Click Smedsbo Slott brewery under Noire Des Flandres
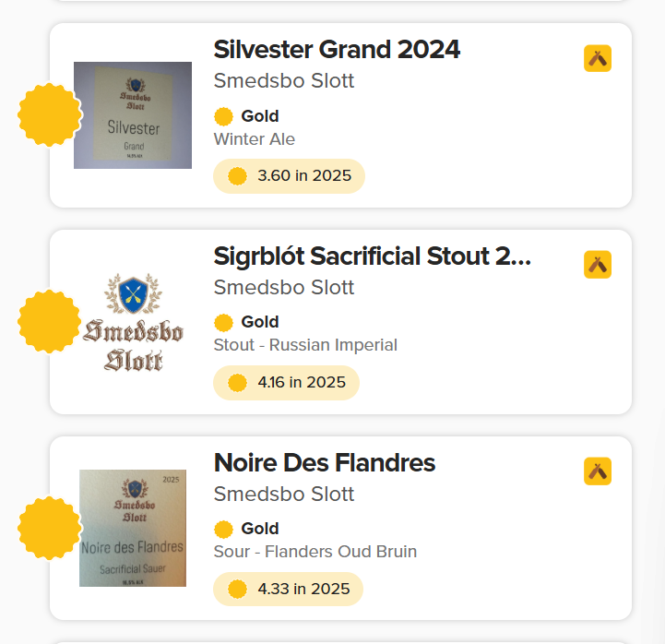This screenshot has height=644, width=665. 284,495
